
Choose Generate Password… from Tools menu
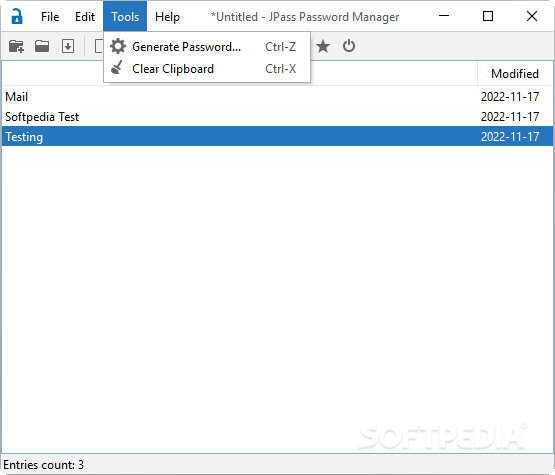207,46
